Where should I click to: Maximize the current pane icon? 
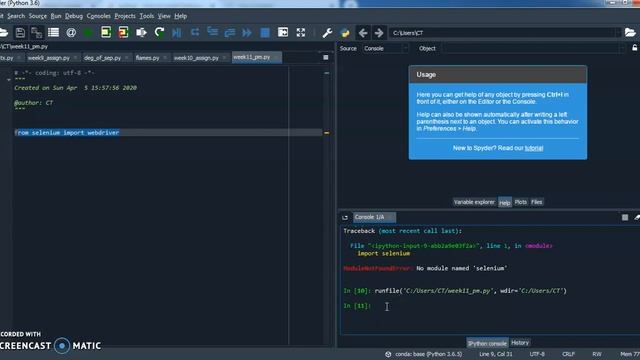pyautogui.click(x=282, y=32)
